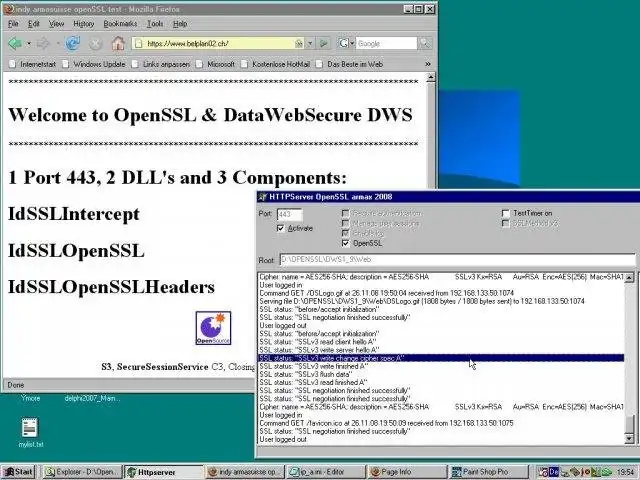The image size is (640, 480).
Task: Open Forward history dropdown arrow
Action: point(58,43)
